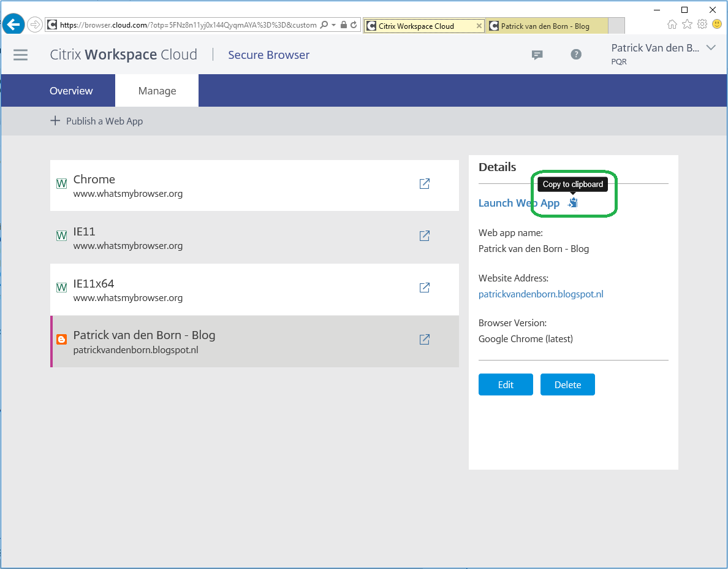This screenshot has height=569, width=728.
Task: Click the address bar search magnifier icon
Action: point(324,25)
